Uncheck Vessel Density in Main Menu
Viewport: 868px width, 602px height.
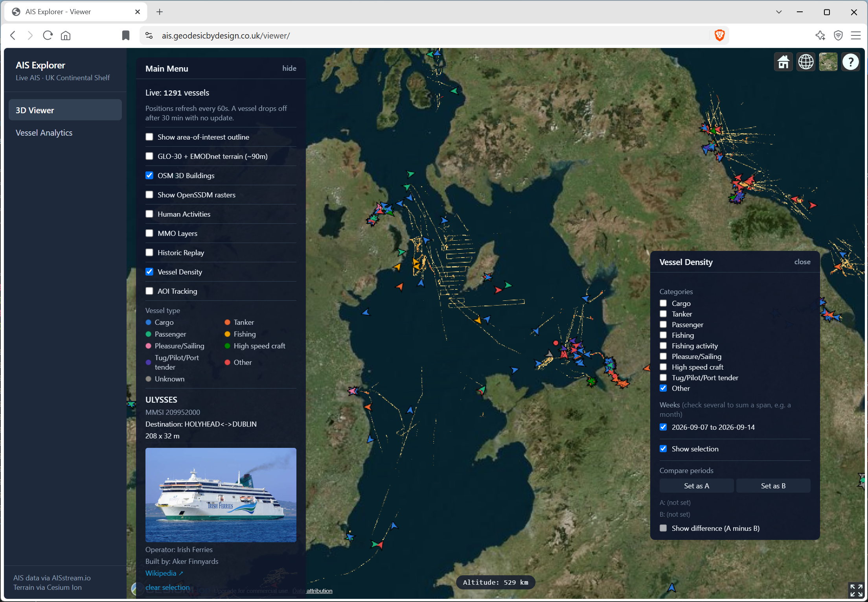(149, 272)
